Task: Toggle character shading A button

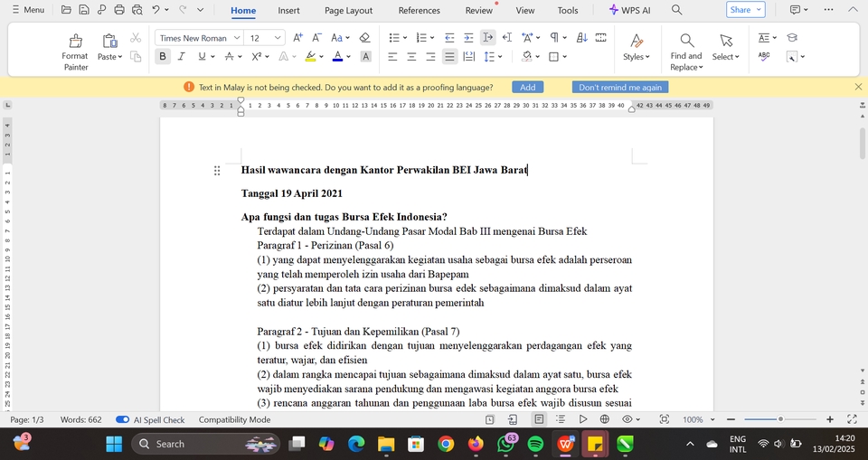Action: pyautogui.click(x=365, y=56)
